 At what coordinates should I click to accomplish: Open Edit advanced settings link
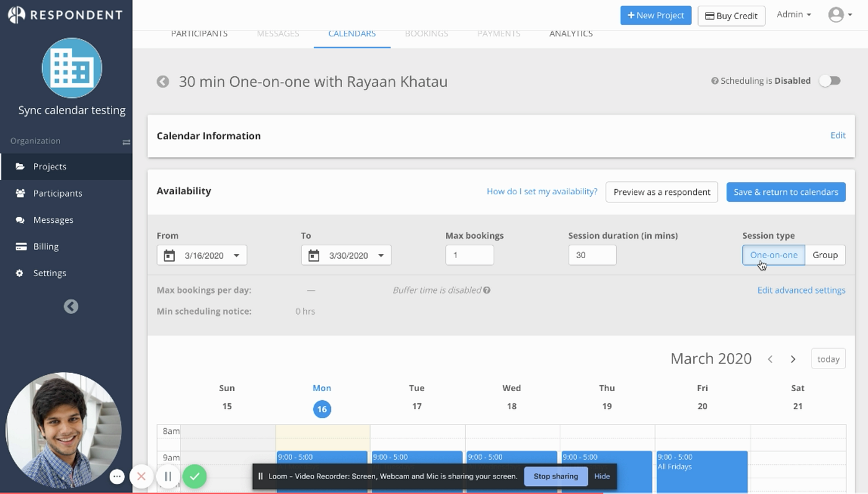coord(801,290)
